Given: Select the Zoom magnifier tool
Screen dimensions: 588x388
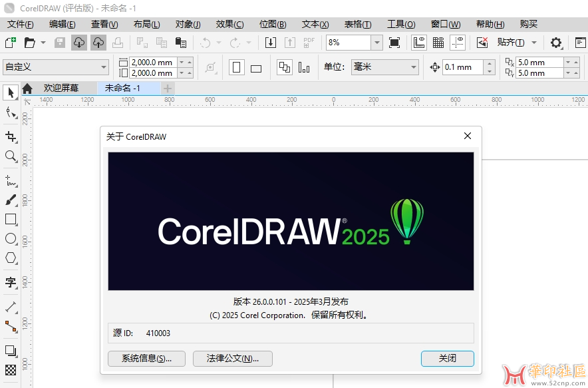Looking at the screenshot, I should click(x=11, y=156).
